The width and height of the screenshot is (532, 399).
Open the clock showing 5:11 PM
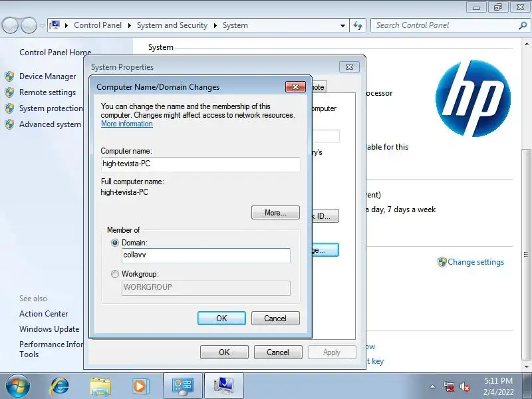498,386
